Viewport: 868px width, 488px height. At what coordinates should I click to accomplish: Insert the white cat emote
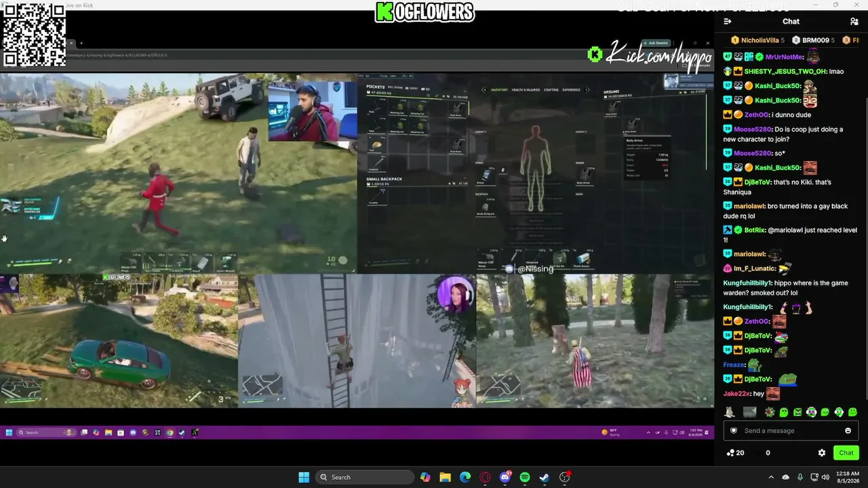[x=730, y=411]
